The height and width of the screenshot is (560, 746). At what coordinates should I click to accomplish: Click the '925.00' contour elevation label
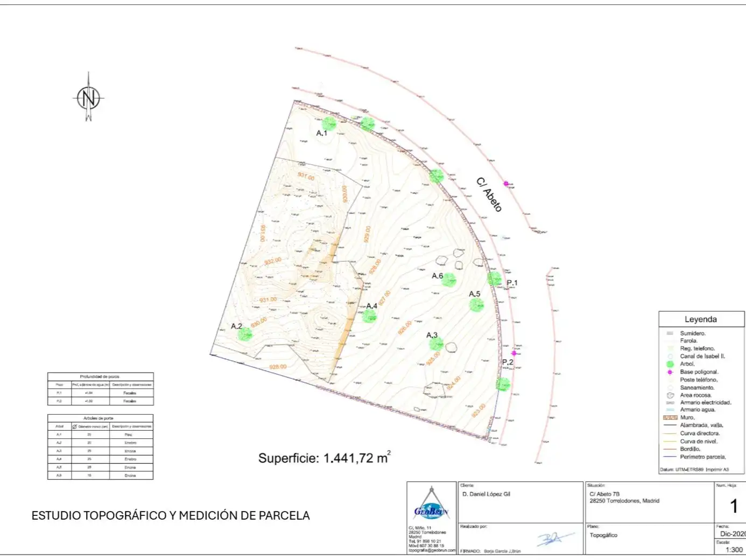pyautogui.click(x=433, y=359)
